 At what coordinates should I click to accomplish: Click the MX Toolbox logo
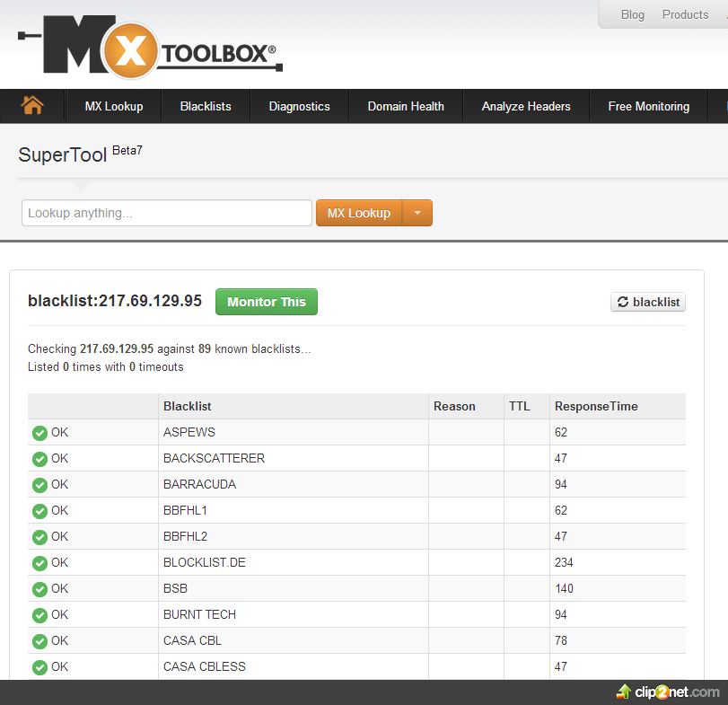tap(151, 48)
